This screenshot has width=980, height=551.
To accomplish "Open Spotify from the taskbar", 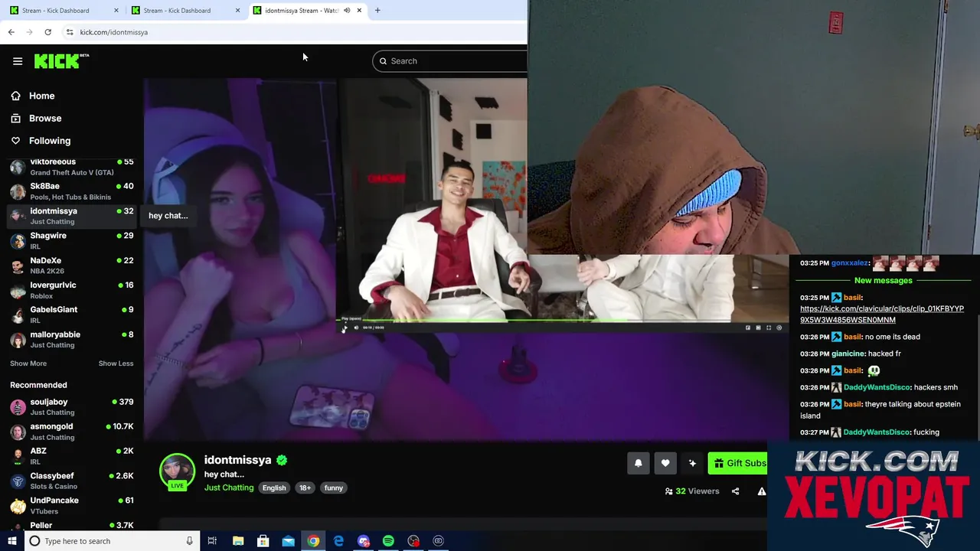I will click(388, 541).
